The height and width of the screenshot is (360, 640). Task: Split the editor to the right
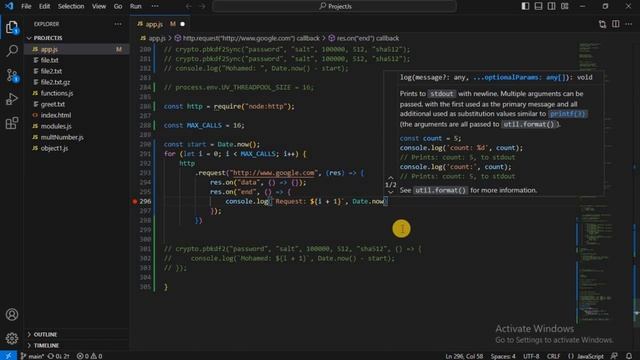[x=616, y=24]
